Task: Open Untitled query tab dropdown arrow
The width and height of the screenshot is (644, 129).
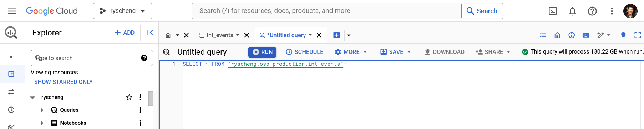Action: (x=310, y=35)
